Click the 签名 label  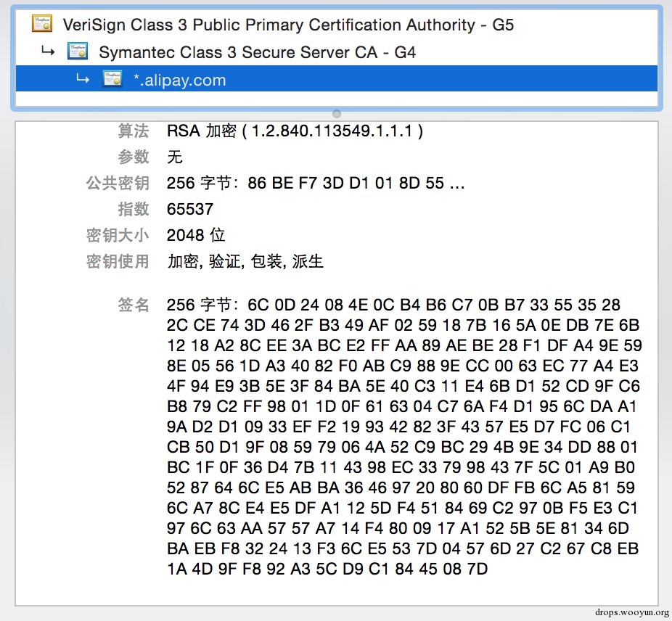pyautogui.click(x=134, y=305)
